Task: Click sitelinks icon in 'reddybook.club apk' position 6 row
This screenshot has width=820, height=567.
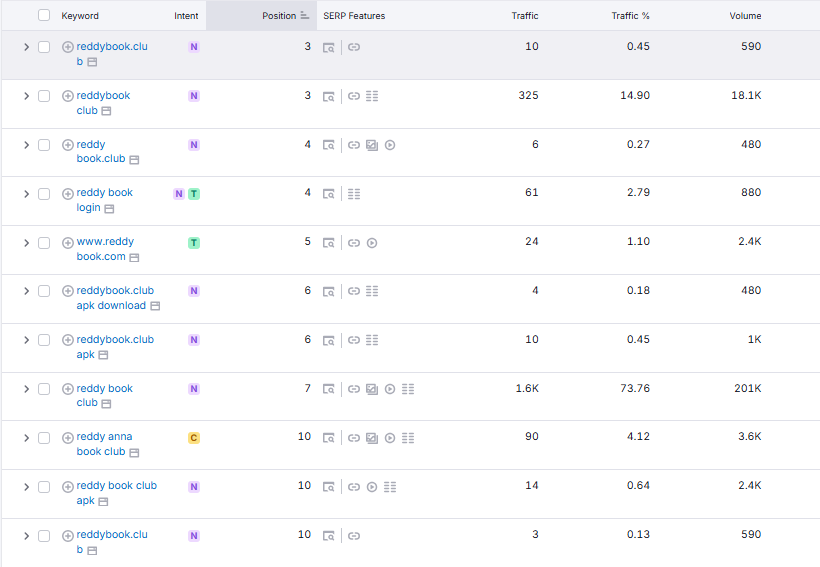Action: (x=354, y=340)
